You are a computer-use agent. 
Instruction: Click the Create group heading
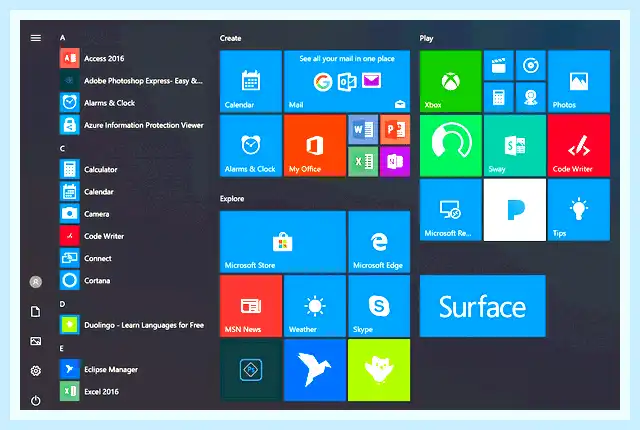pyautogui.click(x=231, y=38)
